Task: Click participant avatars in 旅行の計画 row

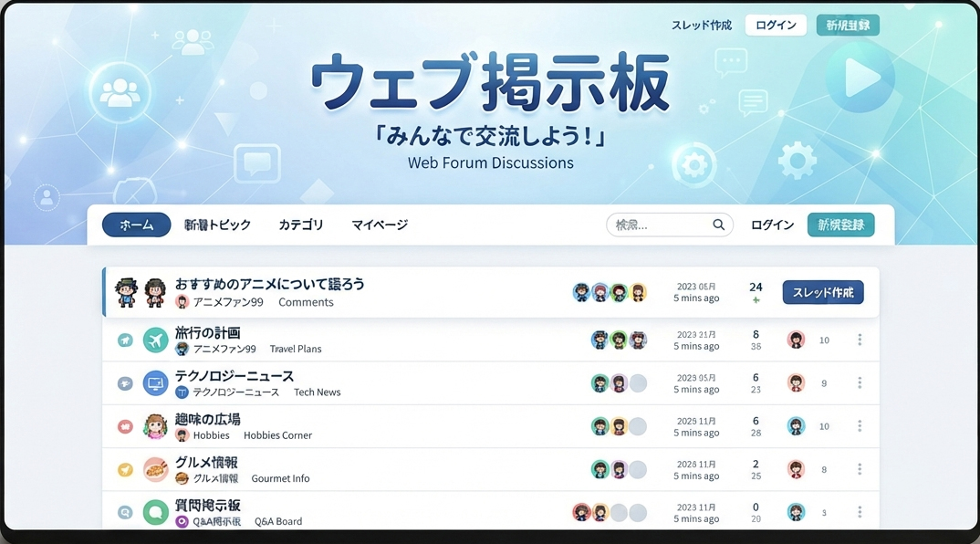Action: [619, 340]
